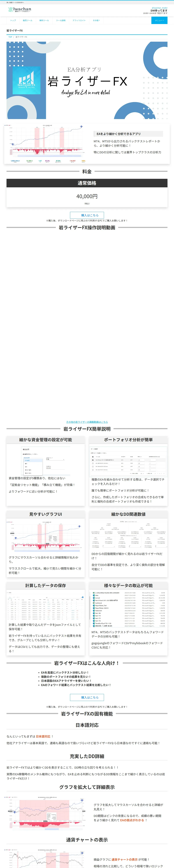Open the 販売ツール nav item
Screen dimensions: 174x868
point(27,20)
